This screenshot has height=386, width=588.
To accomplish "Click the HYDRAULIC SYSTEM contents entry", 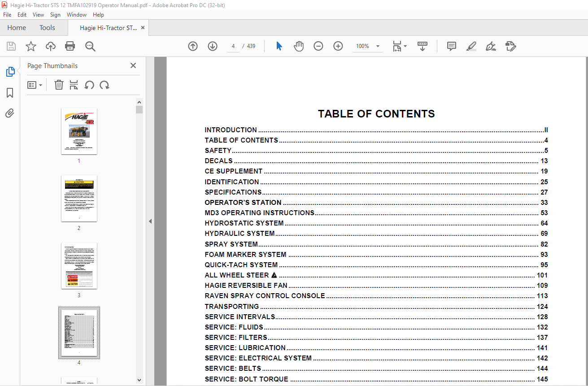I will [x=376, y=234].
